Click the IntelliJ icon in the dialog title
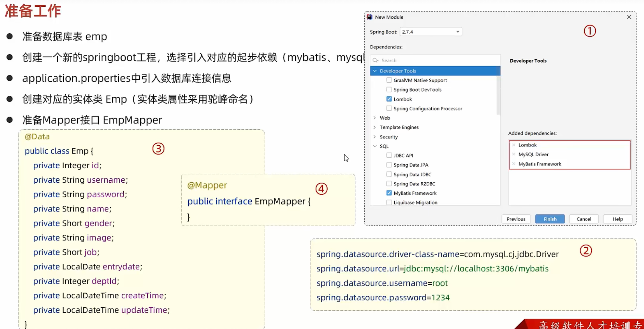The width and height of the screenshot is (644, 329). click(370, 17)
